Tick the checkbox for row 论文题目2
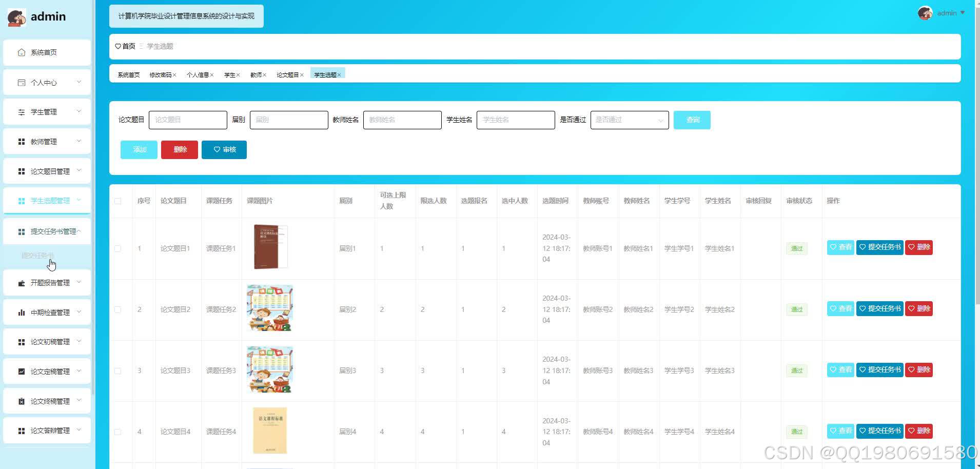Viewport: 980px width, 469px height. [118, 309]
